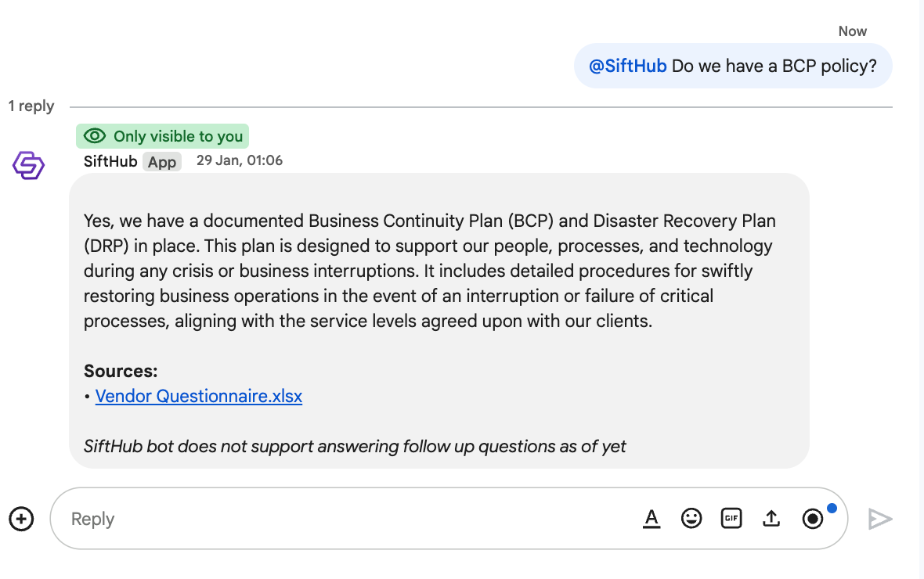Click the '1 reply' thread label
This screenshot has height=579, width=924.
tap(31, 106)
